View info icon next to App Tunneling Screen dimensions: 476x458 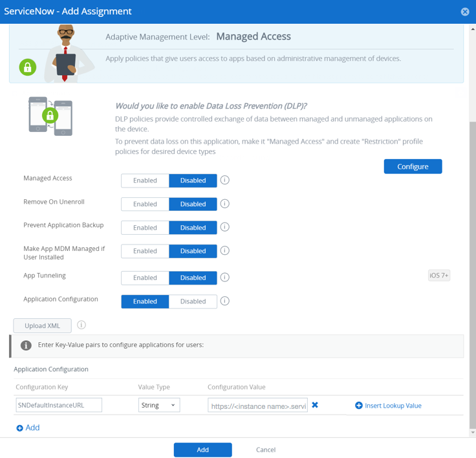click(224, 278)
